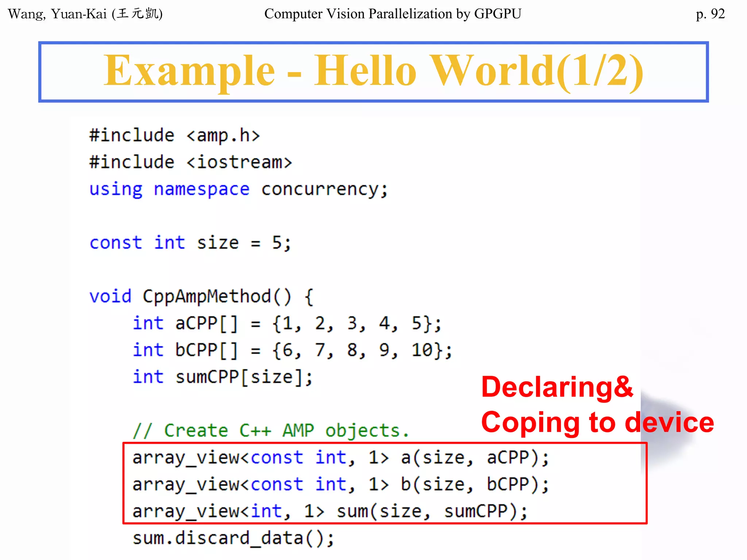Click the red annotation 'Coping to device'

[597, 422]
